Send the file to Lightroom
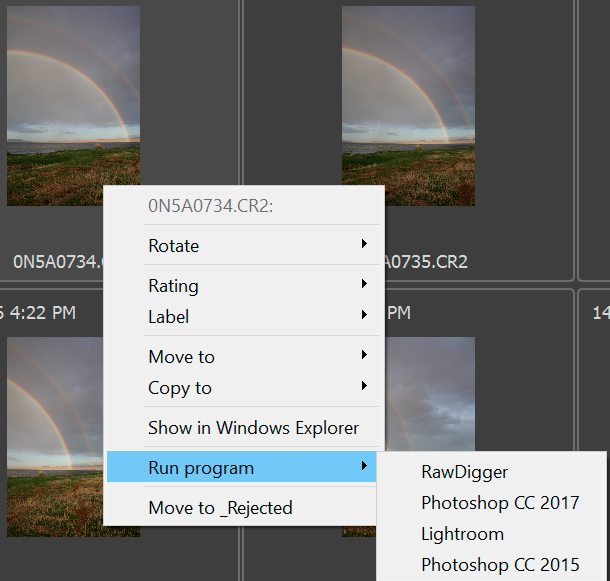 [462, 534]
